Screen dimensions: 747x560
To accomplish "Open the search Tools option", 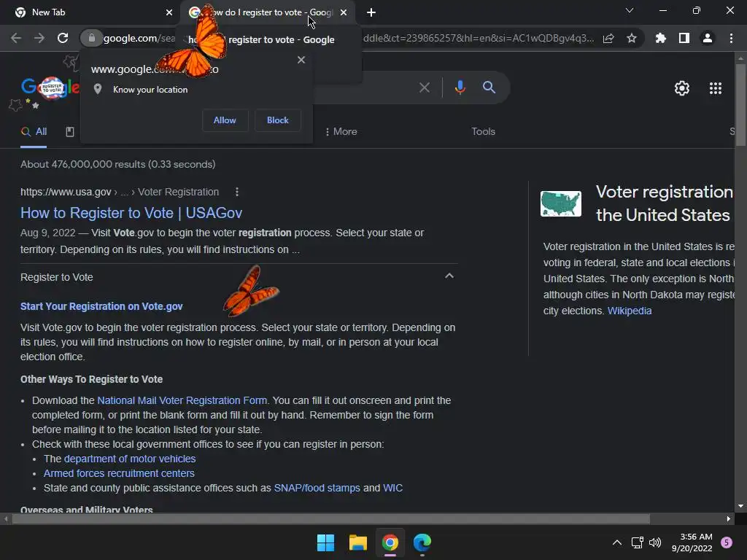I will pos(483,132).
